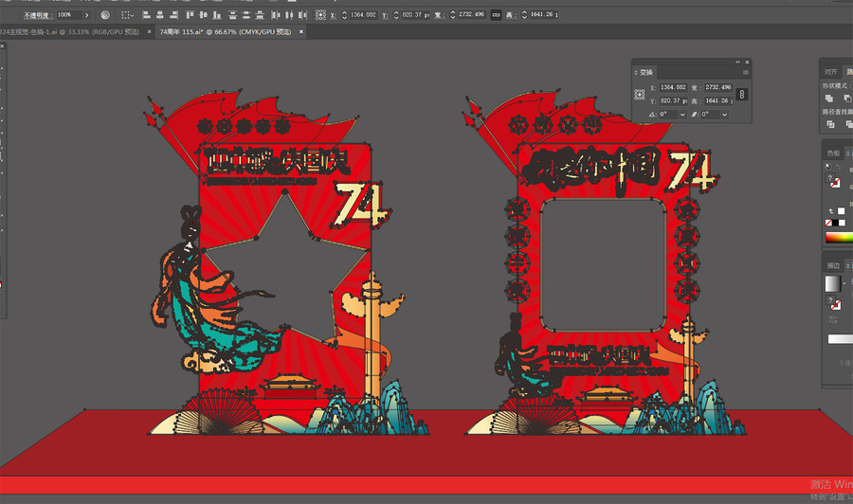This screenshot has height=504, width=853.
Task: Click Y value field 820.37 in control bar
Action: coord(415,15)
